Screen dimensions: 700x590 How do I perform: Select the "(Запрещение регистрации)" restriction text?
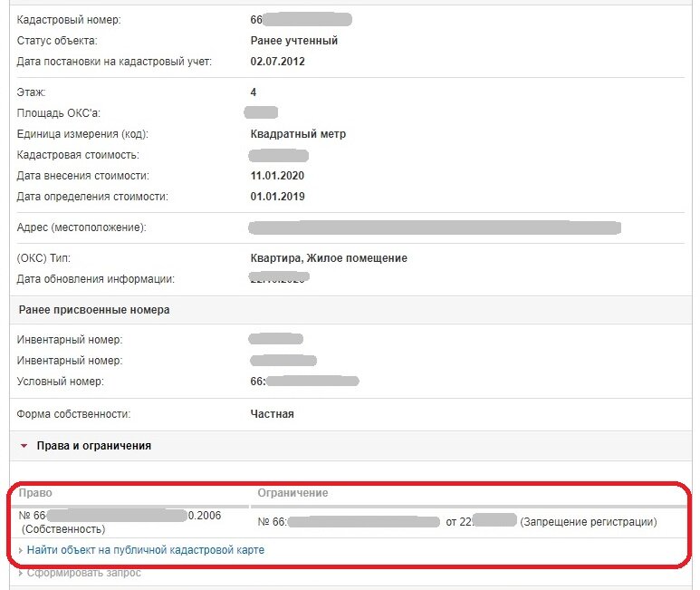[589, 522]
